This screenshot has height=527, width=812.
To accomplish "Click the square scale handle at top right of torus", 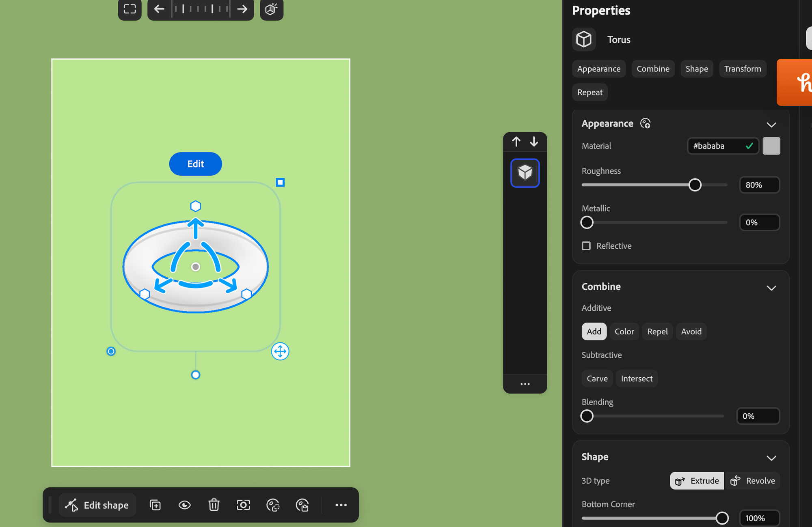I will point(280,183).
